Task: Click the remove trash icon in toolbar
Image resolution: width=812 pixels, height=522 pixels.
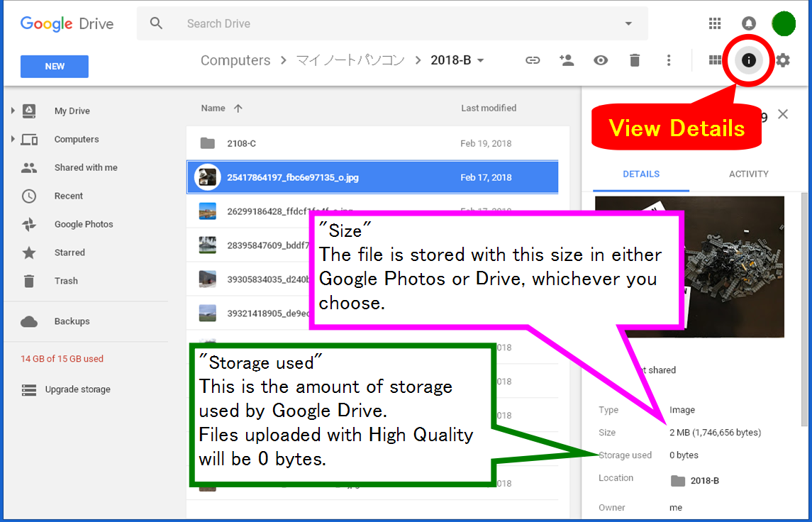Action: [635, 60]
